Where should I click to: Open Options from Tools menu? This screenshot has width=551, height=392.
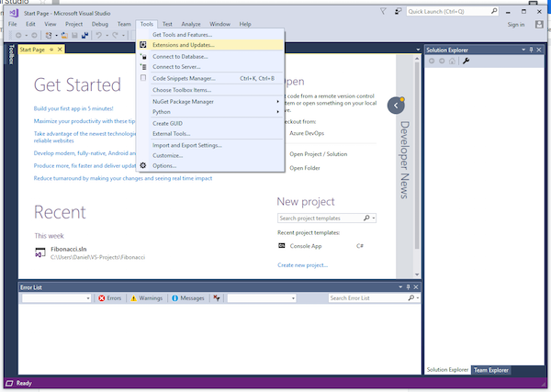pyautogui.click(x=210, y=166)
